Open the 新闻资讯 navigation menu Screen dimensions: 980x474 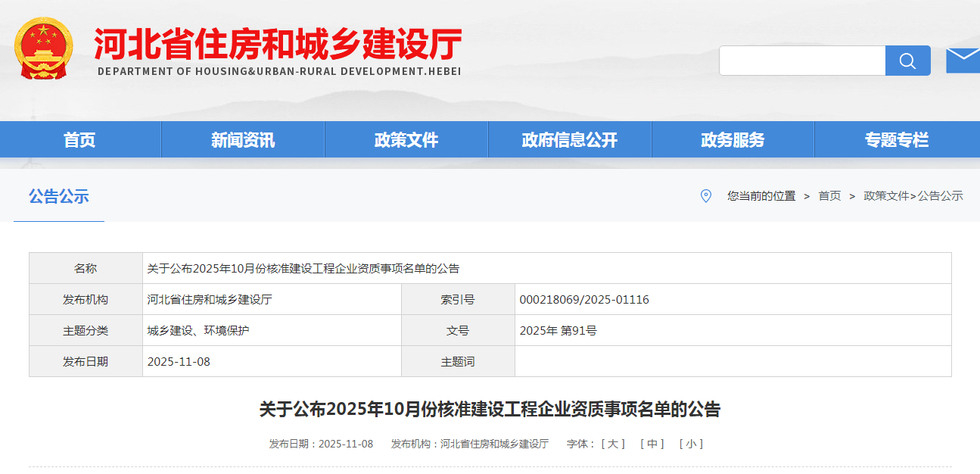pos(243,140)
